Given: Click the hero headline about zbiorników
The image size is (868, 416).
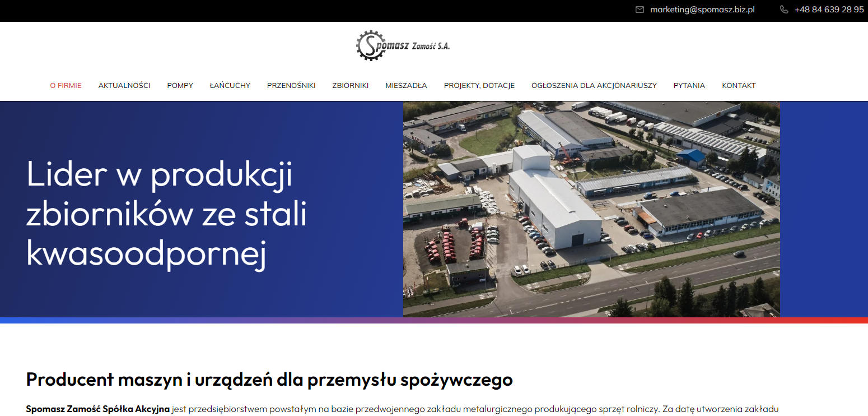Looking at the screenshot, I should (167, 214).
